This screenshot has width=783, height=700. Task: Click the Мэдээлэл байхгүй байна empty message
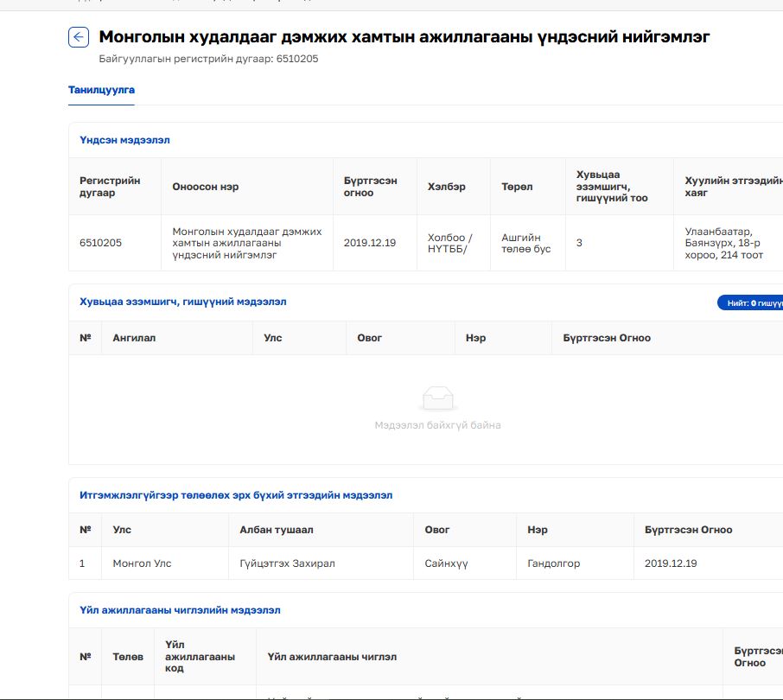click(437, 425)
